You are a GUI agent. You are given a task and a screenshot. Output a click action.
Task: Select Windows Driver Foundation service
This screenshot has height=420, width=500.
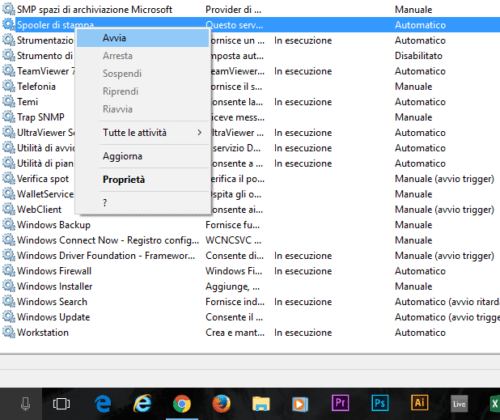(x=106, y=256)
